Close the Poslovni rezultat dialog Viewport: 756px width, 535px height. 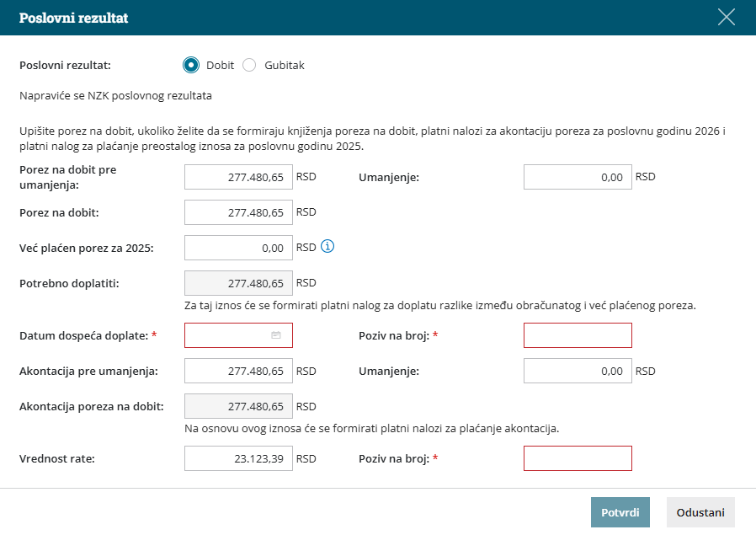pos(726,17)
